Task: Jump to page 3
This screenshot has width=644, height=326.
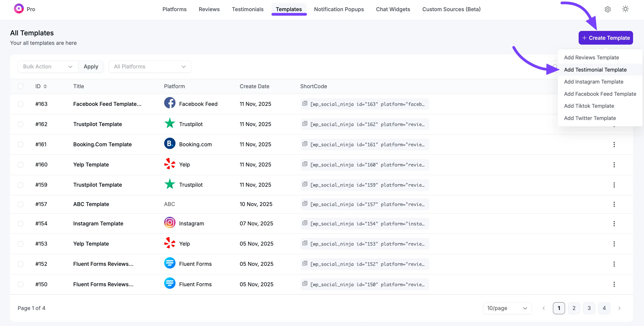Action: click(589, 308)
